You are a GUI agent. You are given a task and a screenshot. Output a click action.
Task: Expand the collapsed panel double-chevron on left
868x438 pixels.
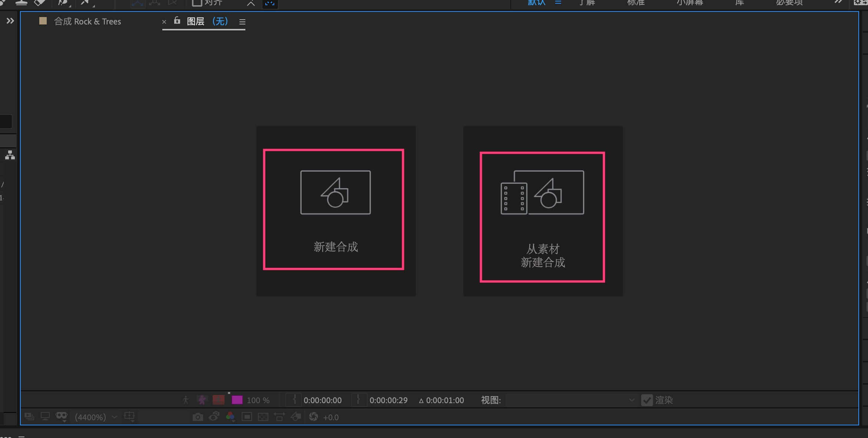10,21
